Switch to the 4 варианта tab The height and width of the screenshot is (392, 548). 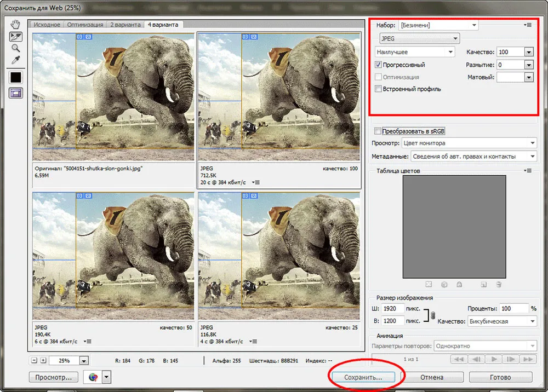(163, 25)
